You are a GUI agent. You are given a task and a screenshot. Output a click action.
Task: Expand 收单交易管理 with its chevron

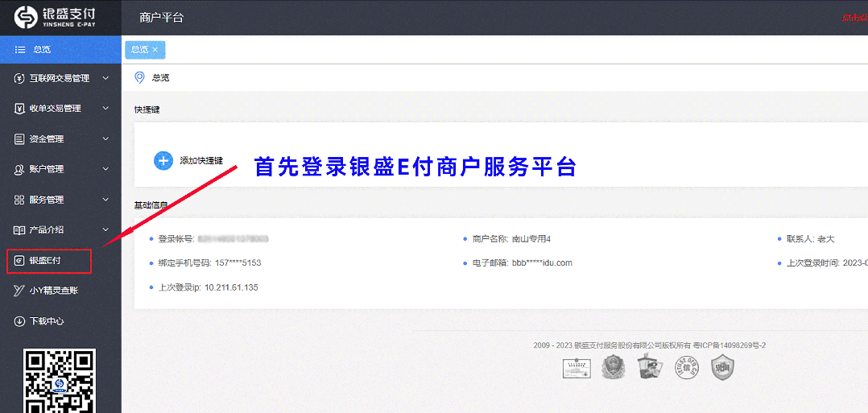105,109
